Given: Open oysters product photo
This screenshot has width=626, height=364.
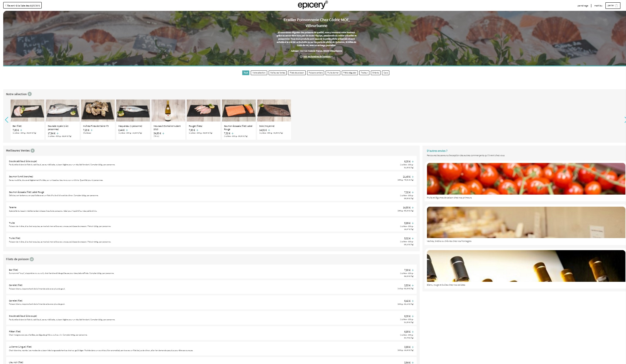Looking at the screenshot, I should pos(98,110).
